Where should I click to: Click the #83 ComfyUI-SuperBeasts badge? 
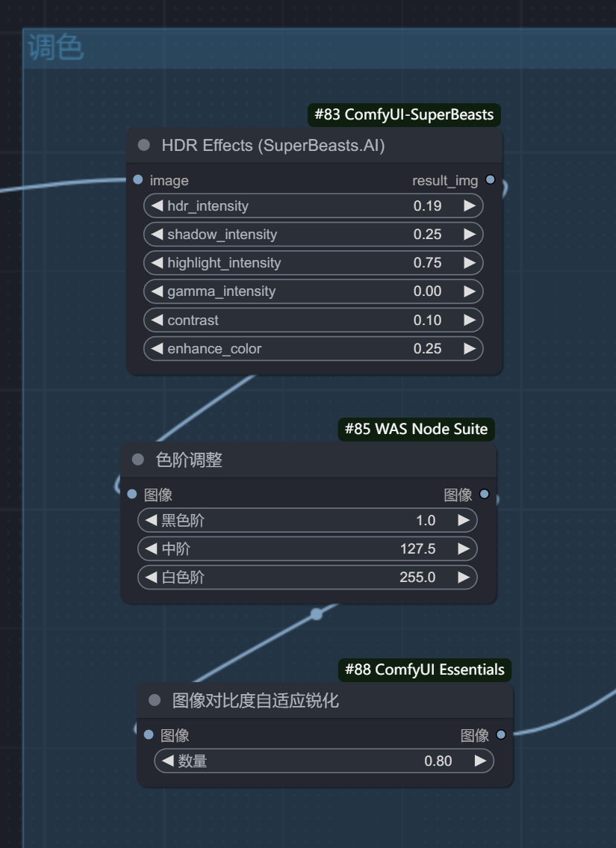pyautogui.click(x=403, y=115)
